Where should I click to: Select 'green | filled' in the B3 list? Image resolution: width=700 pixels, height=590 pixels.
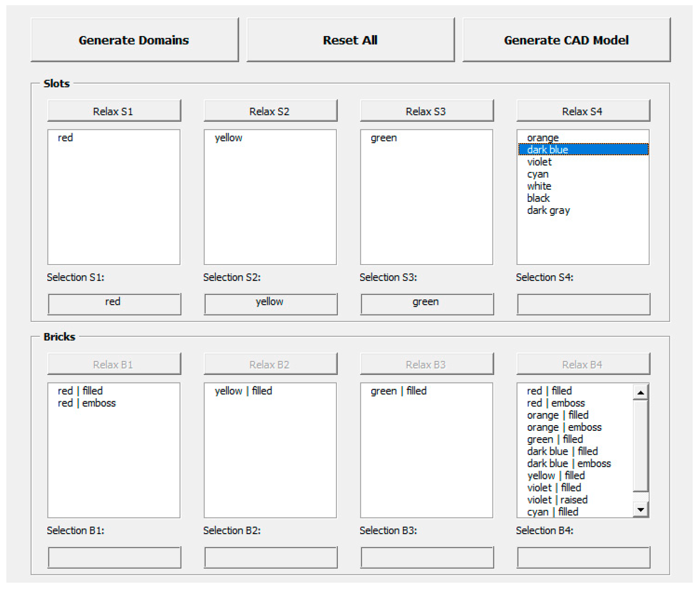pos(398,391)
